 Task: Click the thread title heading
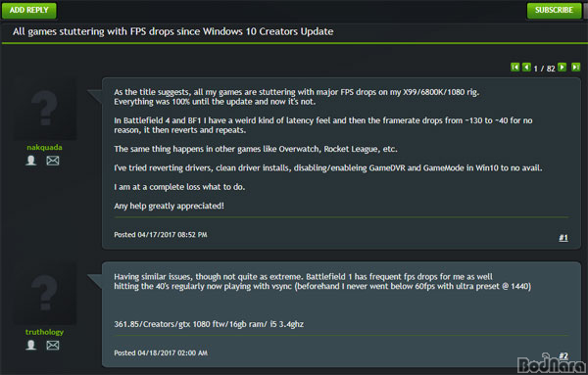[172, 31]
